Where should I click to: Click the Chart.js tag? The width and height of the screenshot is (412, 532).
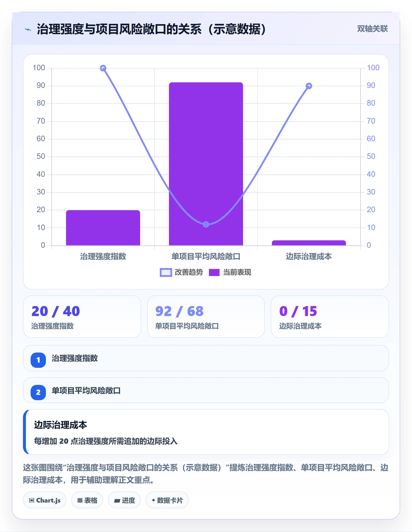tap(45, 500)
